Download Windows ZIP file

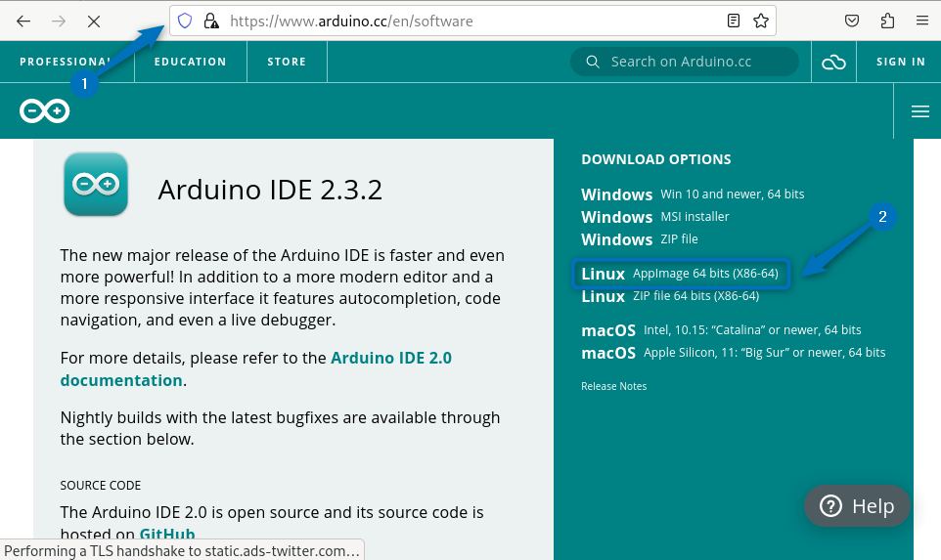pos(639,239)
